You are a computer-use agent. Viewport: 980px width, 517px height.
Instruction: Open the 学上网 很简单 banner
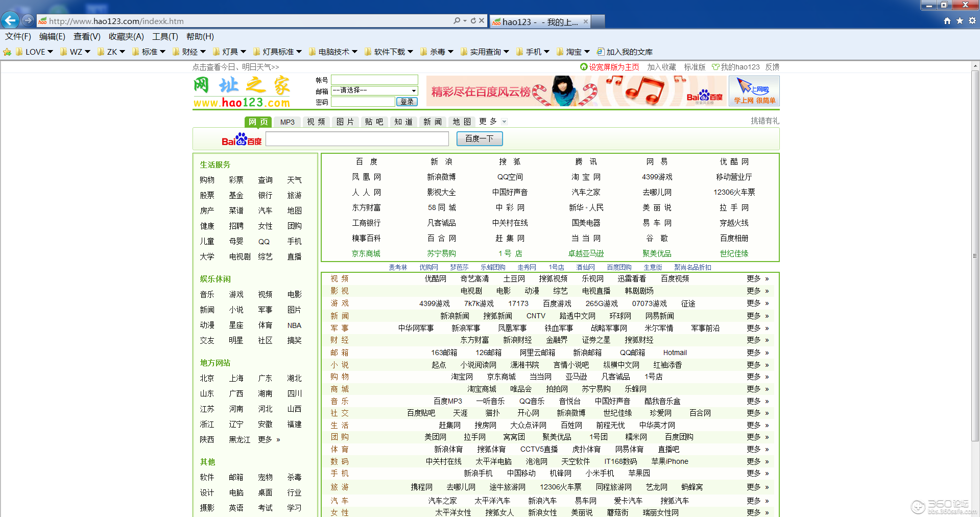[x=754, y=91]
